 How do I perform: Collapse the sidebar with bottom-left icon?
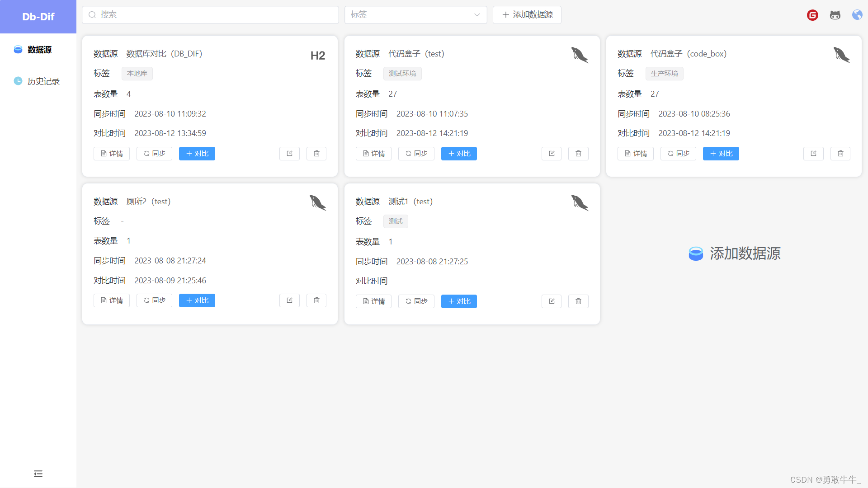(38, 473)
